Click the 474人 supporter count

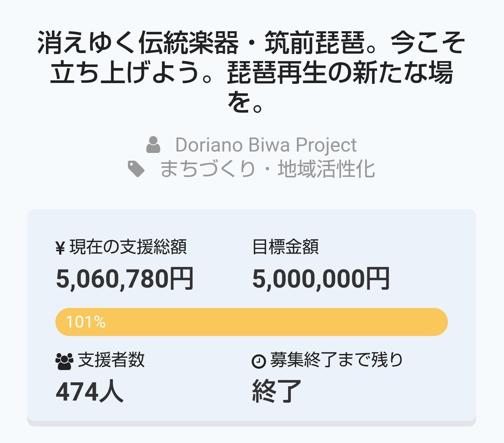point(89,391)
